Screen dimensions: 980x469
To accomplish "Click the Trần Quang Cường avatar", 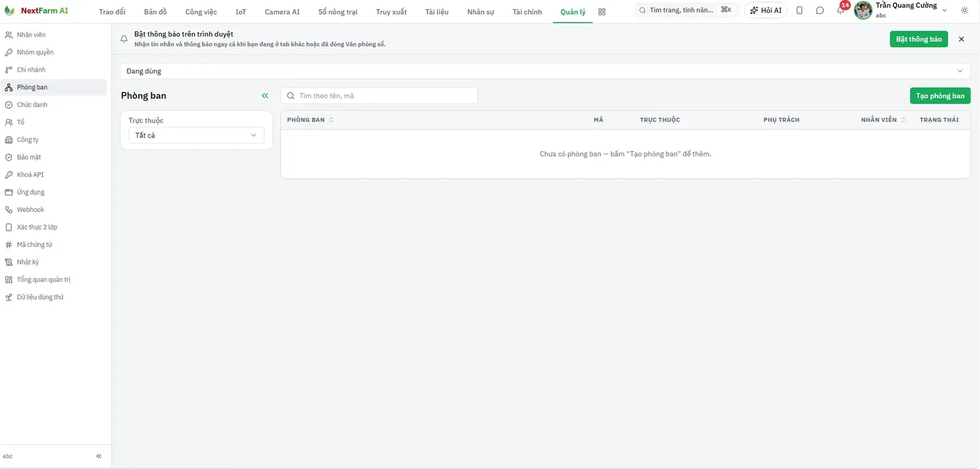I will [863, 10].
